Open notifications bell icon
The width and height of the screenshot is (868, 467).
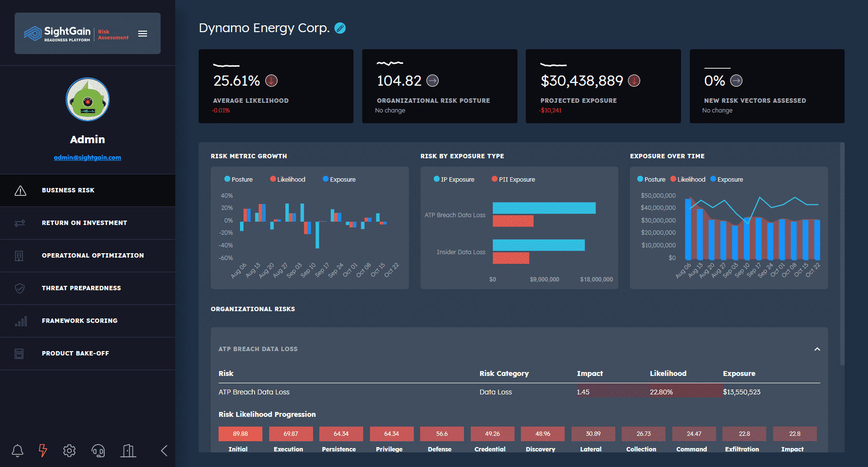tap(18, 450)
